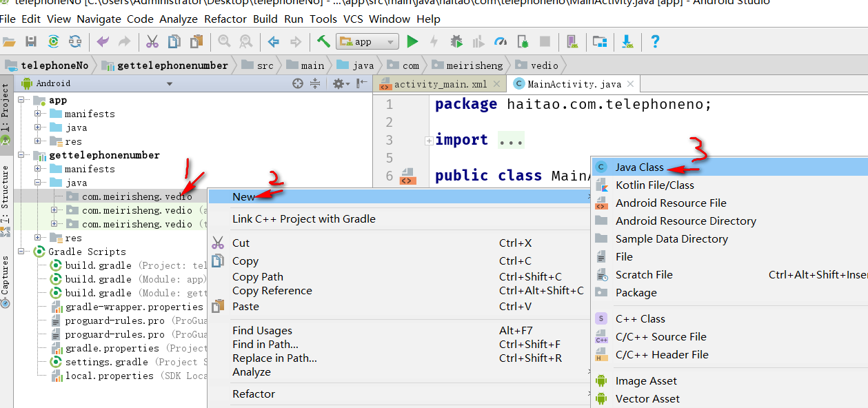868x408 pixels.
Task: Click the Help question mark icon
Action: (x=655, y=42)
